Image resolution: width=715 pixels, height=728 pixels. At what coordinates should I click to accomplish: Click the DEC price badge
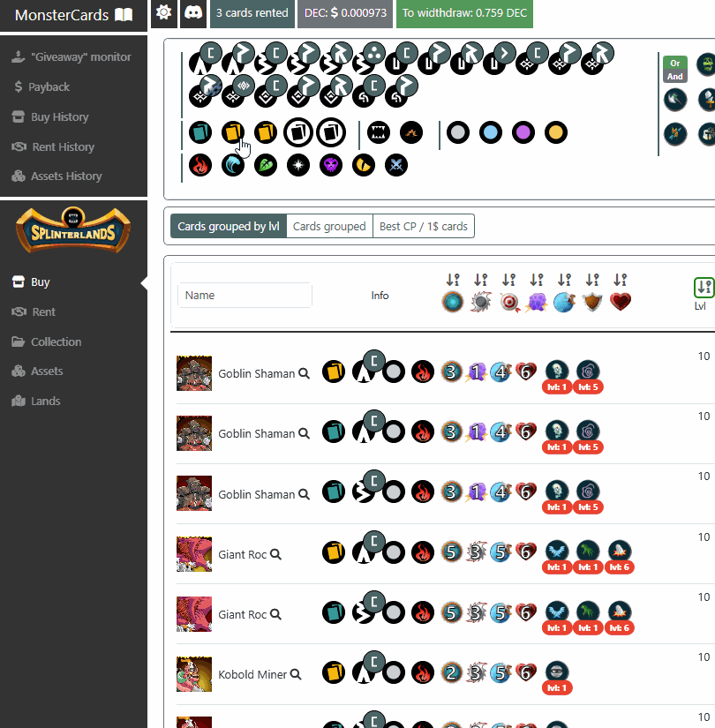(345, 13)
